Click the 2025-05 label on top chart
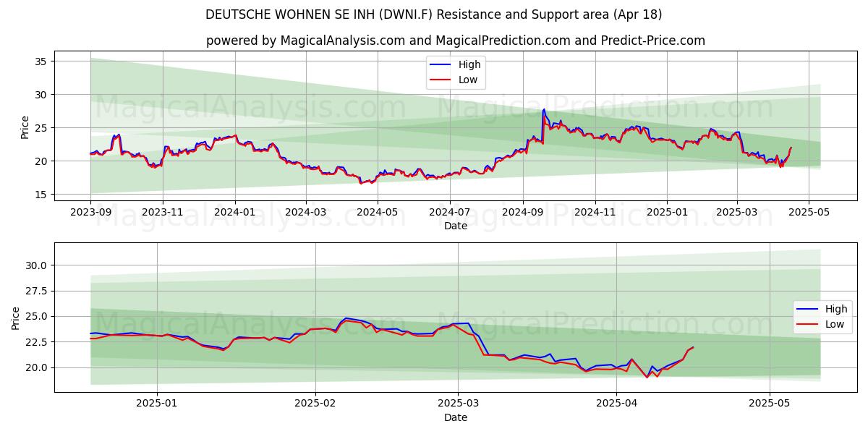868x434 pixels. click(x=809, y=213)
